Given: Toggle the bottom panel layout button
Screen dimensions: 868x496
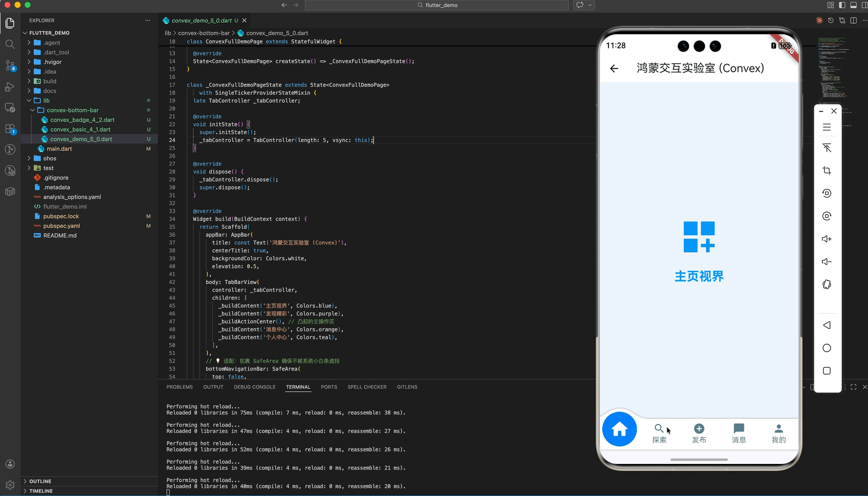Looking at the screenshot, I should click(x=853, y=5).
